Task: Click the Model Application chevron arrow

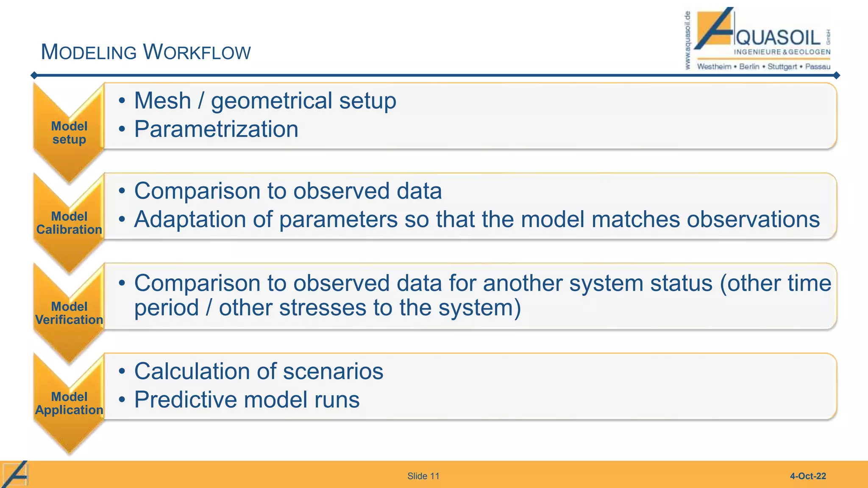Action: pos(69,403)
